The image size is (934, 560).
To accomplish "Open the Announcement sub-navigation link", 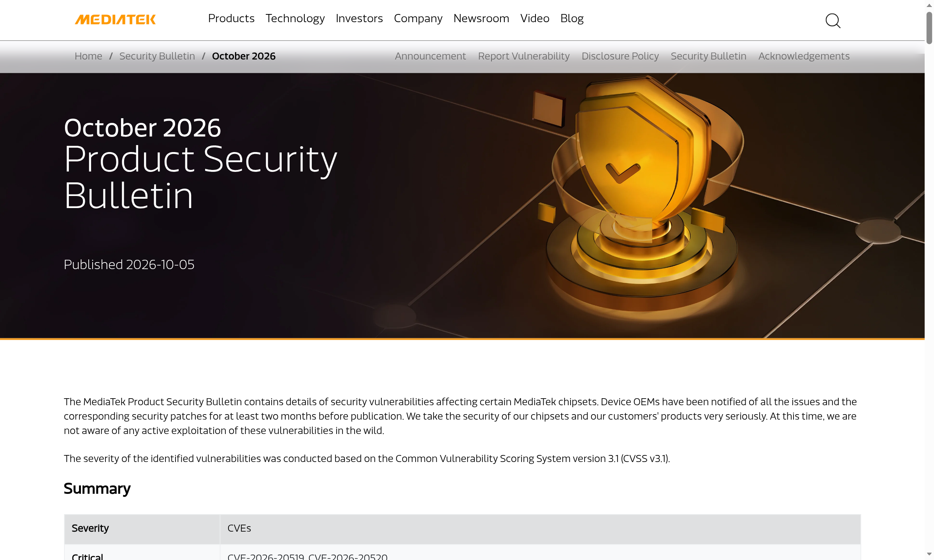I will [x=430, y=56].
